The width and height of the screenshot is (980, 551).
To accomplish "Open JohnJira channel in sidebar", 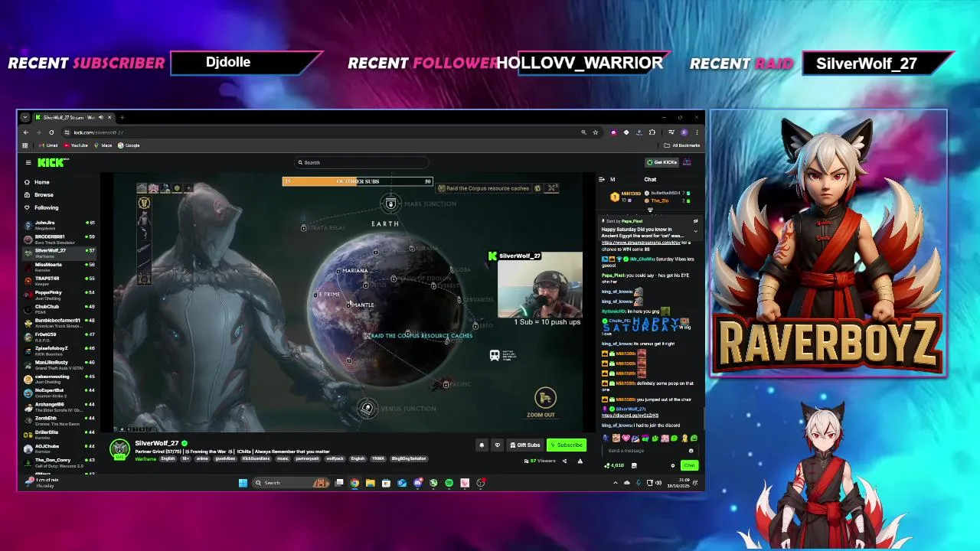I will pos(59,225).
